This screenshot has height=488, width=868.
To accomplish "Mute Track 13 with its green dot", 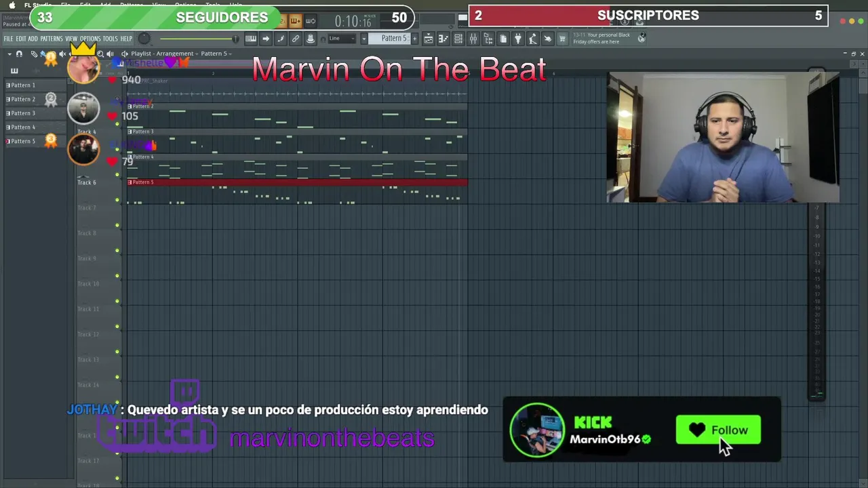I will pyautogui.click(x=117, y=377).
